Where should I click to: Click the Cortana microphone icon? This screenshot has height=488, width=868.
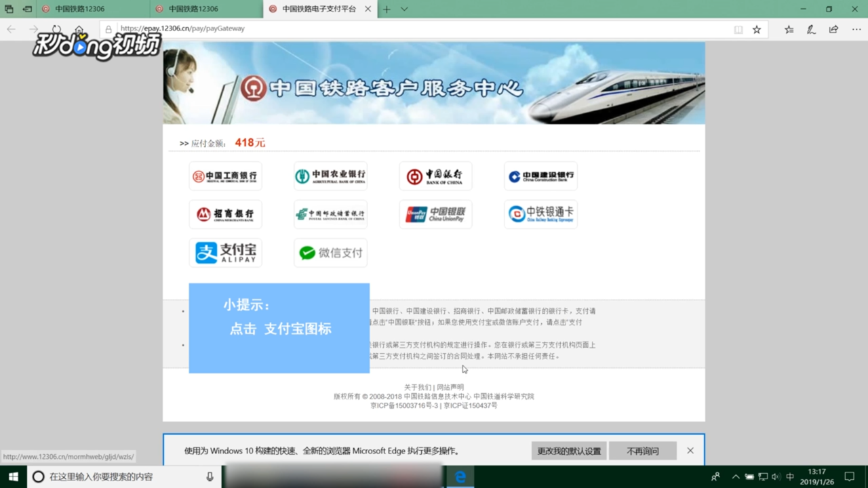tap(210, 476)
